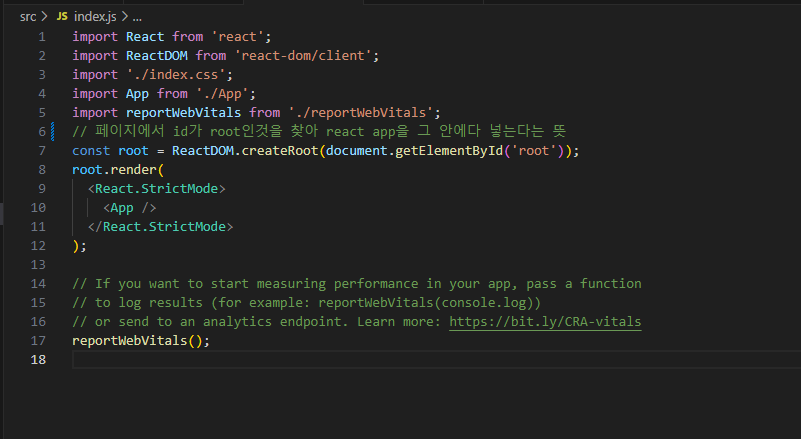The height and width of the screenshot is (439, 801).
Task: Click line number 18 in gutter
Action: (x=38, y=360)
